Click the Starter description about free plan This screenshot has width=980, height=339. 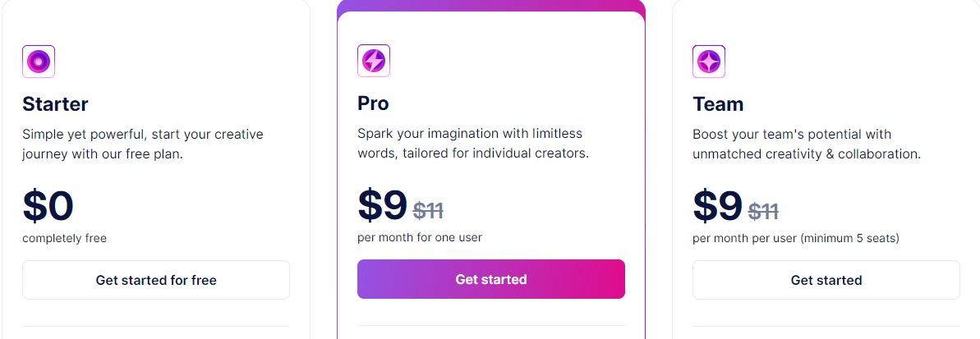[x=142, y=144]
